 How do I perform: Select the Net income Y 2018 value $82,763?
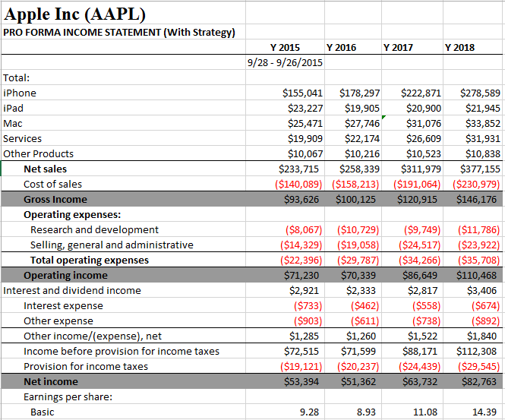[479, 381]
